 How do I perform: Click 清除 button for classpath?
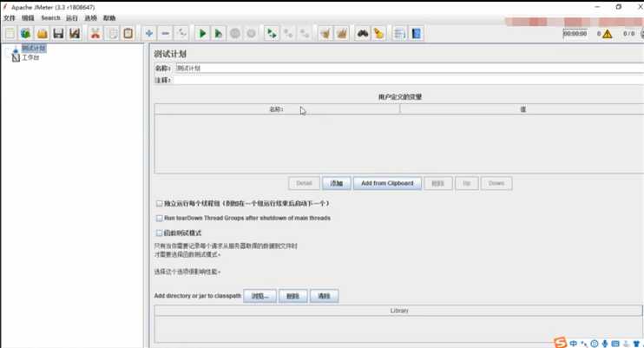324,296
